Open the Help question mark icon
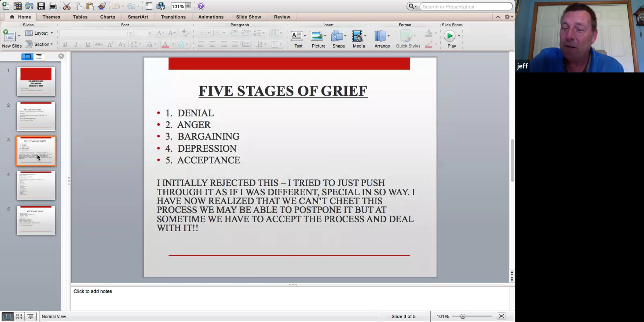The image size is (644, 322). 201,6
